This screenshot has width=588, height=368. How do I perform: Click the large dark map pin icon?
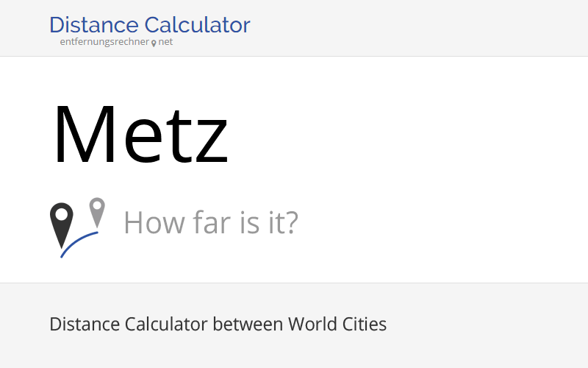[62, 225]
